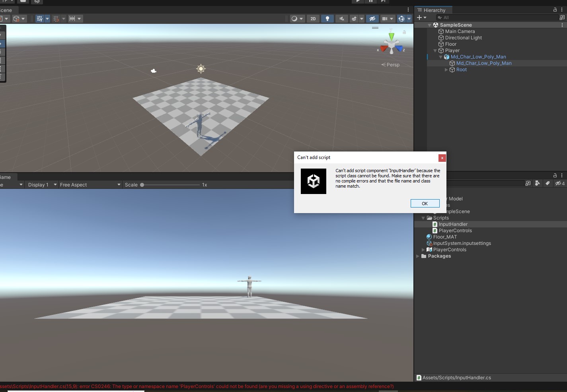Open Hierarchy panel more options menu
Viewport: 567px width, 392px height.
pos(562,10)
